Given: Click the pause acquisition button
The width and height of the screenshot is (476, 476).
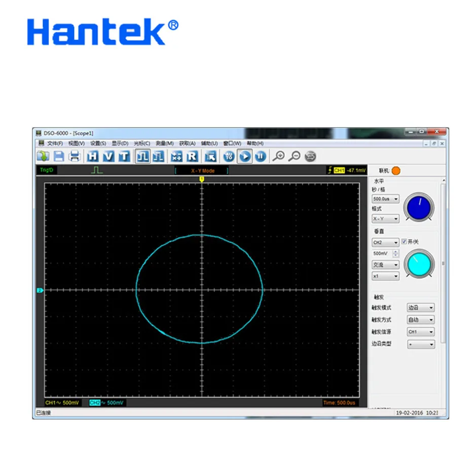Looking at the screenshot, I should tap(261, 156).
